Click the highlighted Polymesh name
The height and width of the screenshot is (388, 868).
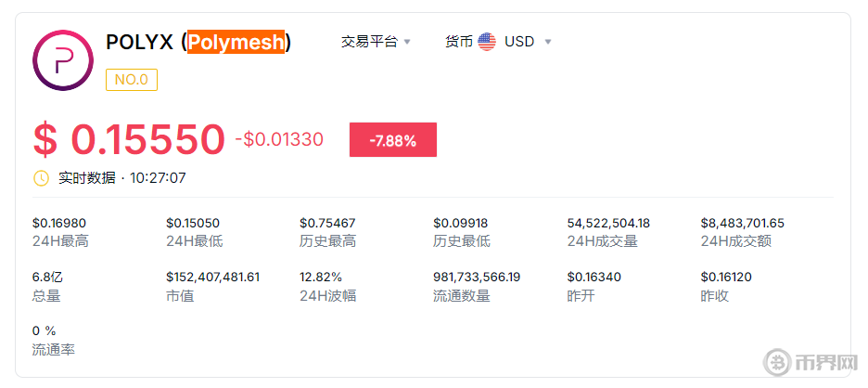pyautogui.click(x=236, y=42)
